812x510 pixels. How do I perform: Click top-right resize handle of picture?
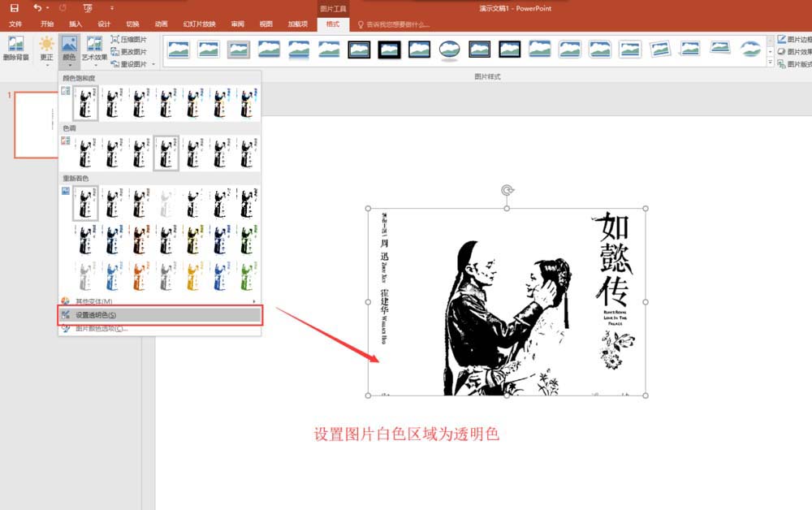[646, 208]
